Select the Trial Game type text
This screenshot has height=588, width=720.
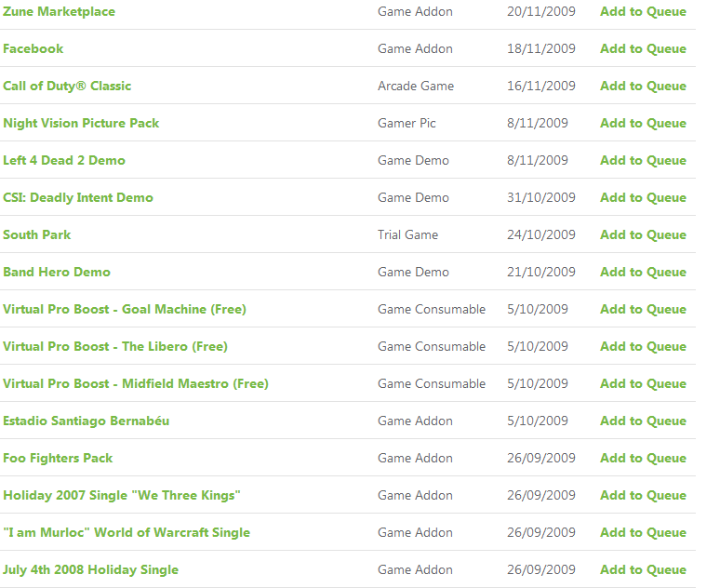click(407, 234)
